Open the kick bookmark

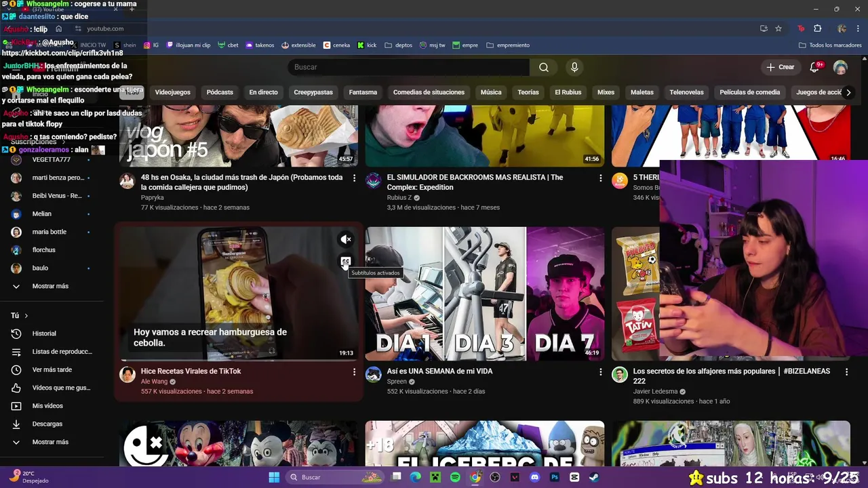[367, 45]
